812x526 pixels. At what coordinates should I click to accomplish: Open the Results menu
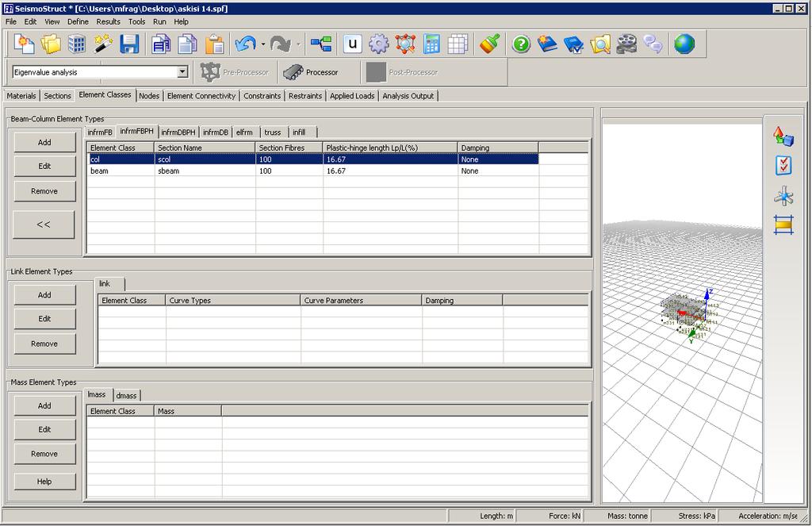point(108,21)
